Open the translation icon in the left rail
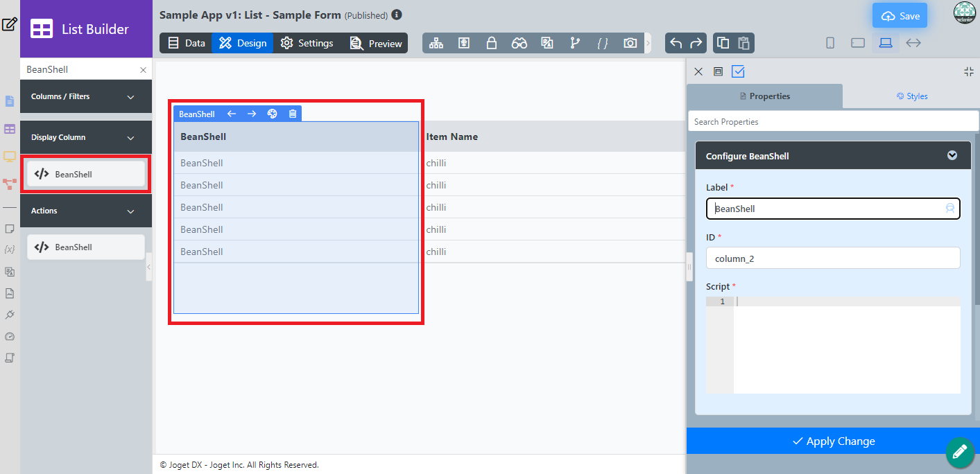This screenshot has height=474, width=980. click(10, 272)
